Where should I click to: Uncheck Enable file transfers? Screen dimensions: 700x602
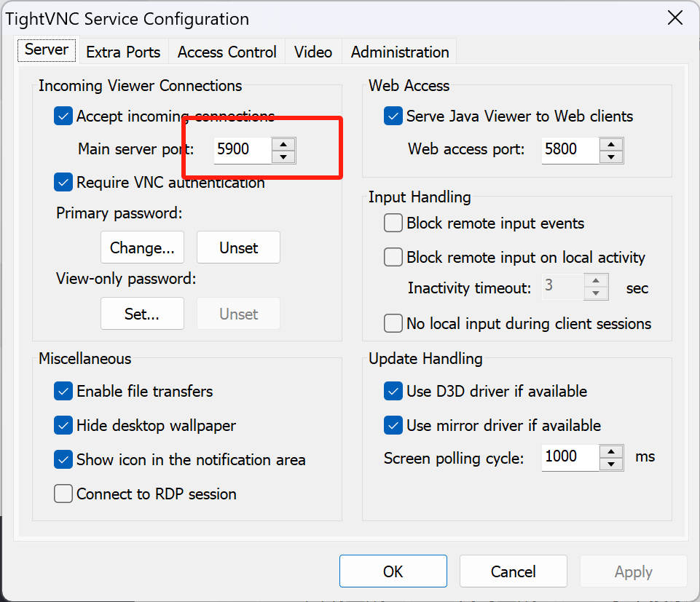pyautogui.click(x=63, y=391)
